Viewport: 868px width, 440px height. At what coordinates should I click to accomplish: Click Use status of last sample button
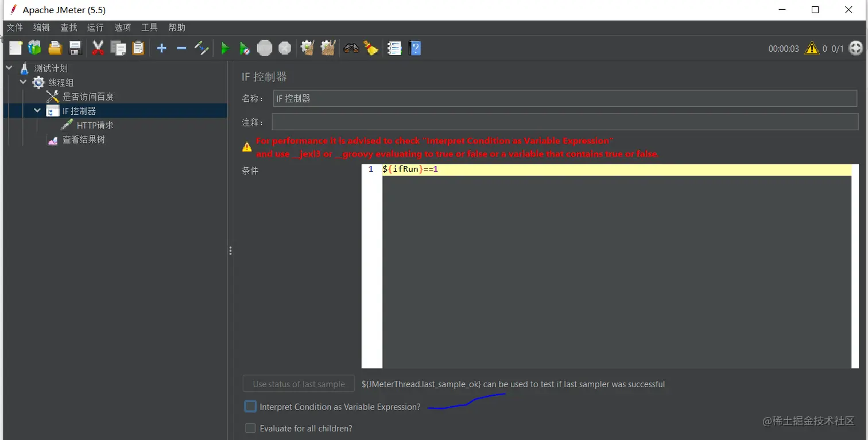(x=299, y=384)
